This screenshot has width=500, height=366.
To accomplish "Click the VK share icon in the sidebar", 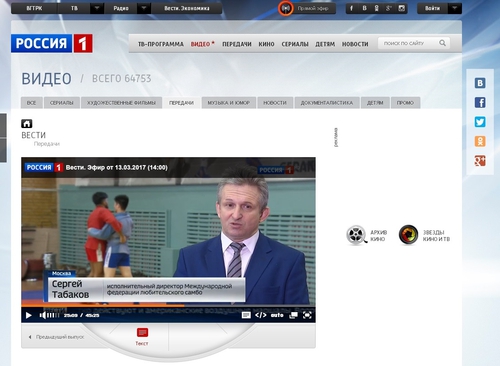I will click(x=480, y=83).
